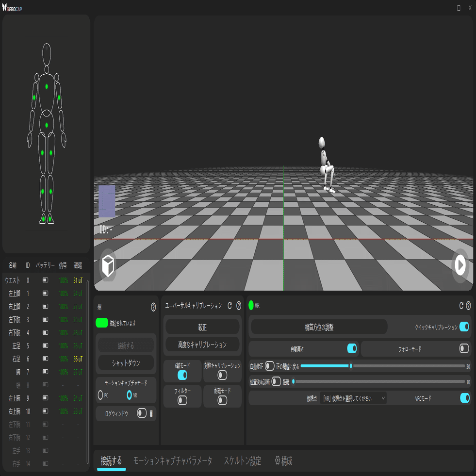
Task: Turn off the VRCモード switch
Action: point(464,398)
